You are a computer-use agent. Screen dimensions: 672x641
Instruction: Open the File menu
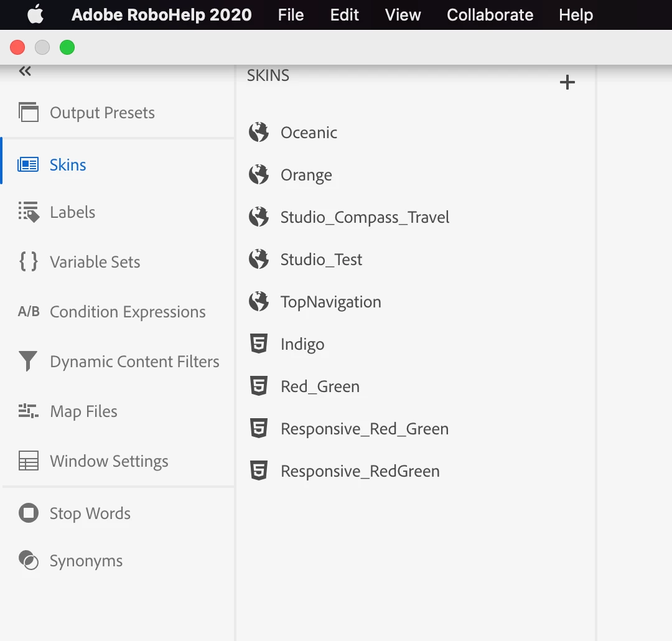click(x=291, y=15)
